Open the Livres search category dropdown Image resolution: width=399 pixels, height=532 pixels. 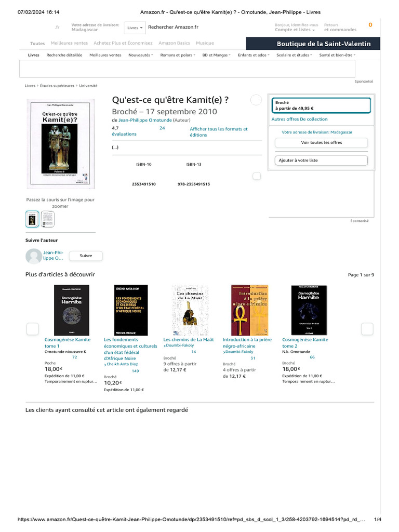pos(135,28)
